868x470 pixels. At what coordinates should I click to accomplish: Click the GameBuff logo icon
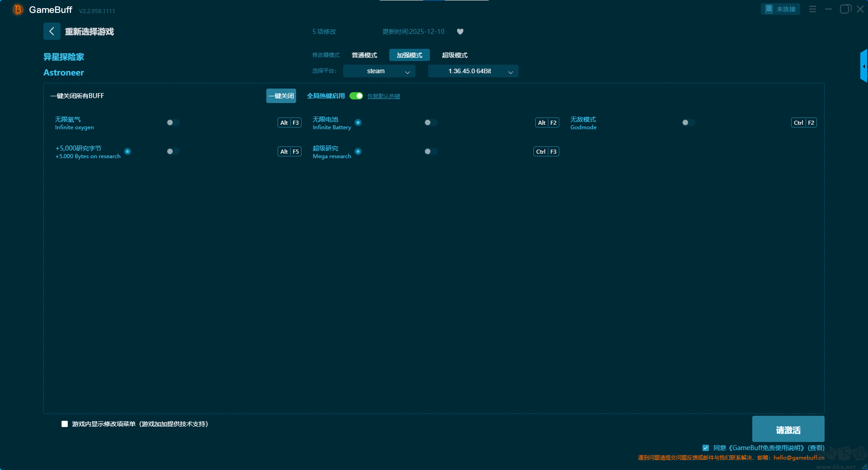[x=18, y=9]
